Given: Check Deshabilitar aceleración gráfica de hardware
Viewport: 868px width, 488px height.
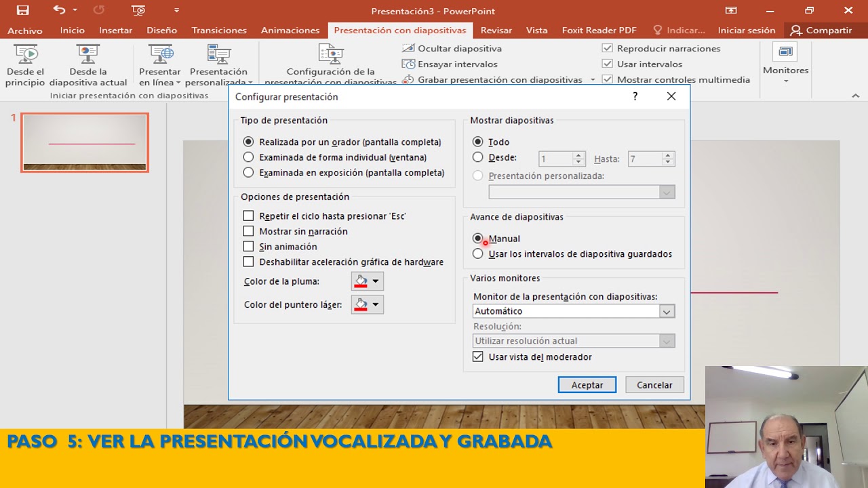Looking at the screenshot, I should [x=248, y=262].
